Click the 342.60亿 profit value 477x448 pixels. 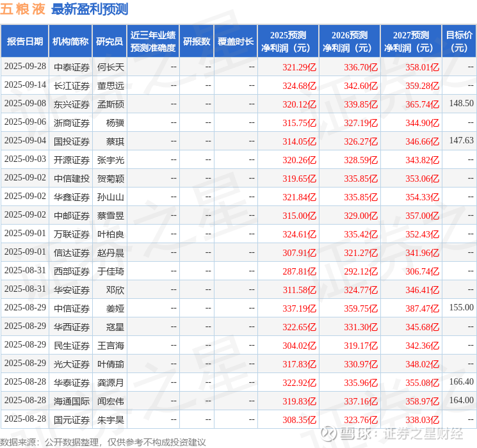point(361,86)
